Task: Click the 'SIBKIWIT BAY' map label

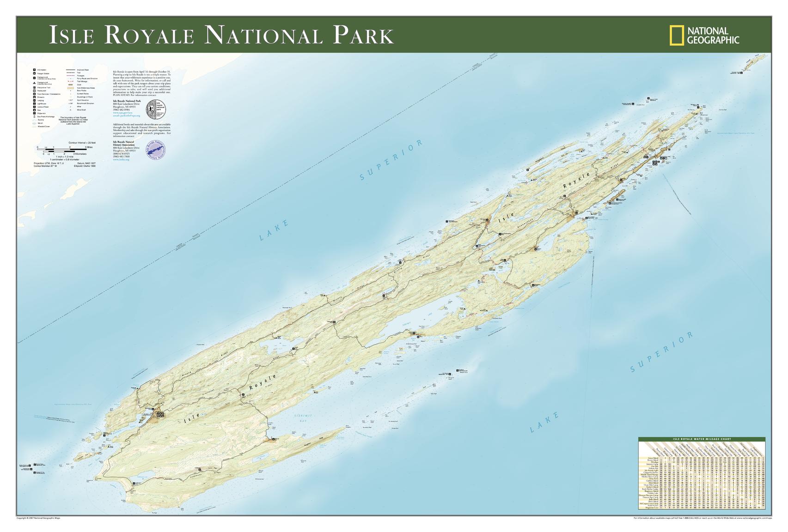Action: pyautogui.click(x=303, y=418)
